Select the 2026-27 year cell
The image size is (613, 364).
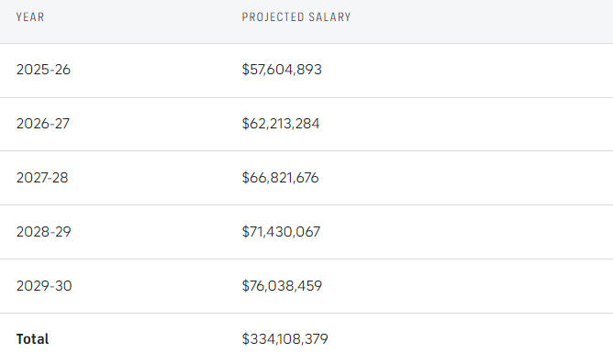coord(43,124)
